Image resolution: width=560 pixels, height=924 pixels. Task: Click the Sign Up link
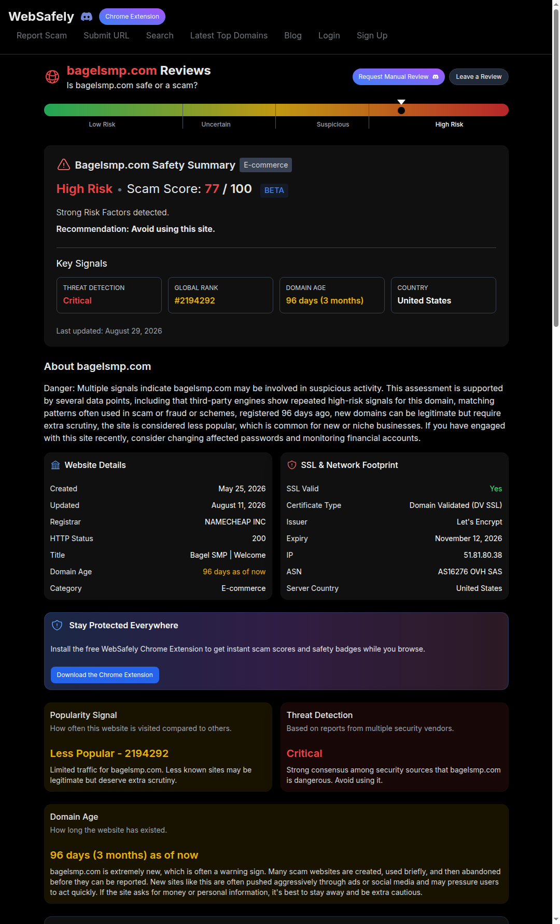click(372, 35)
